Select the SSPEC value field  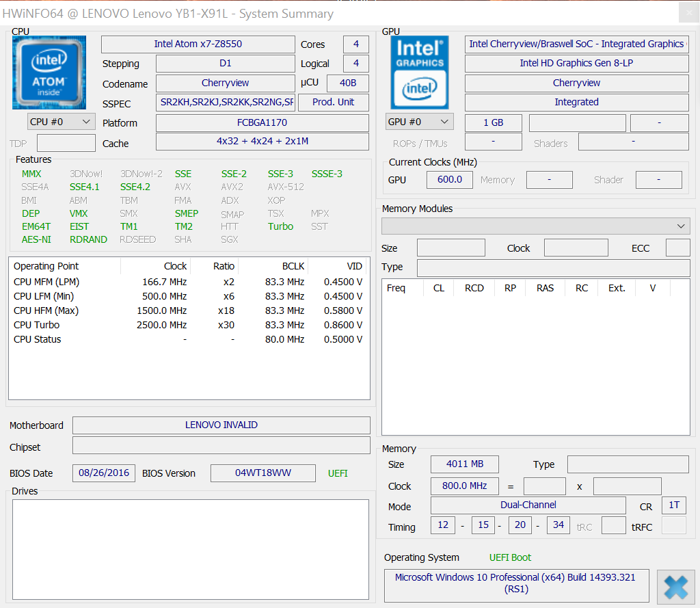(x=226, y=103)
